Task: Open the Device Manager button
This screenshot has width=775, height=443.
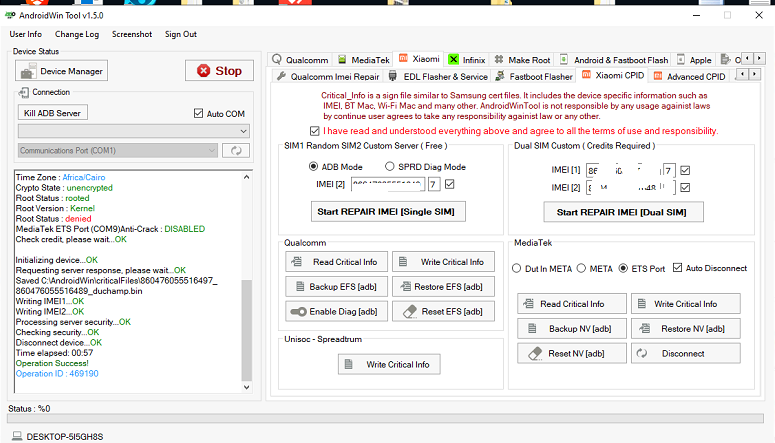Action: pos(61,71)
